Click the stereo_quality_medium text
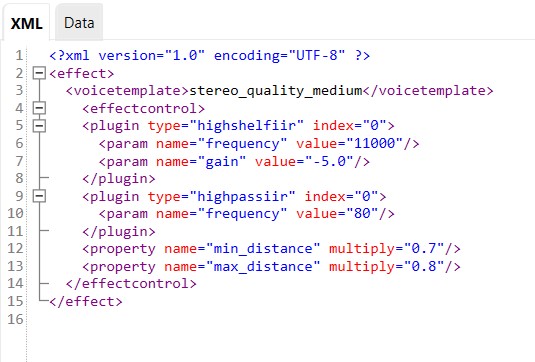This screenshot has width=535, height=362. point(276,91)
